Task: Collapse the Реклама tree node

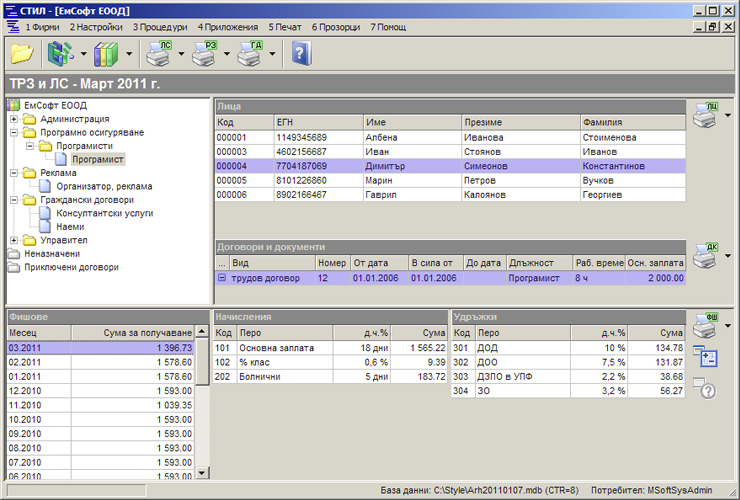Action: click(x=14, y=173)
